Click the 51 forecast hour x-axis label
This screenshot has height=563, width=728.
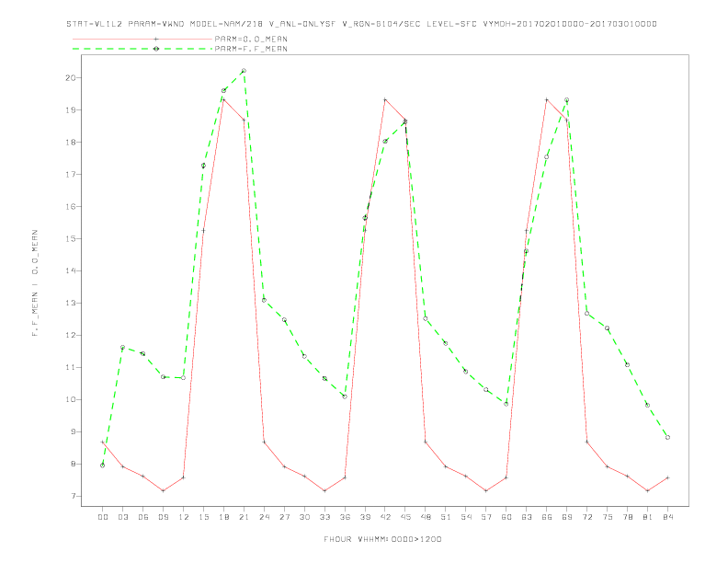446,517
